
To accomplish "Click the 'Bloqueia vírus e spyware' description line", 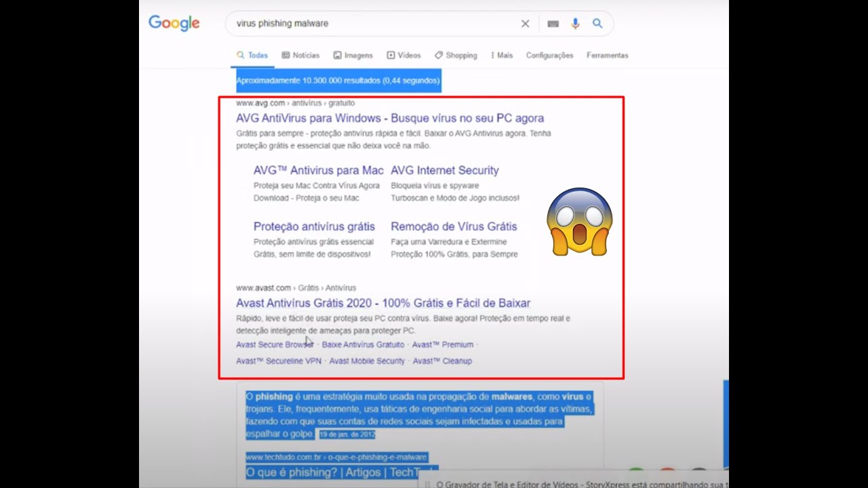I will tap(435, 186).
